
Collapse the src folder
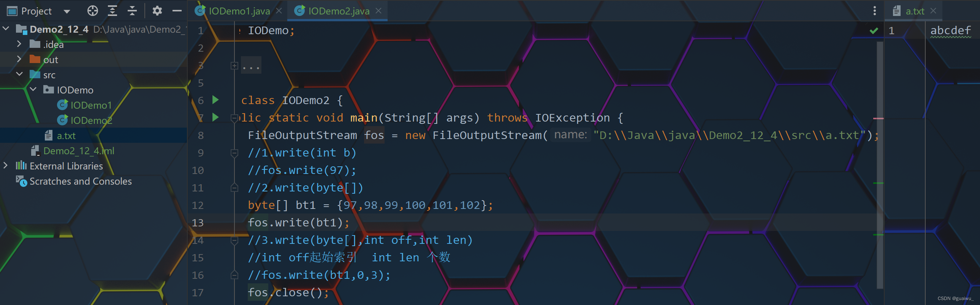[19, 74]
